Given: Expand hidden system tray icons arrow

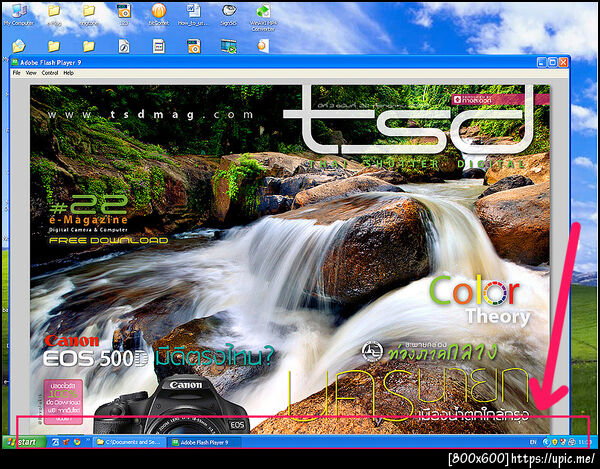Looking at the screenshot, I should (x=546, y=442).
